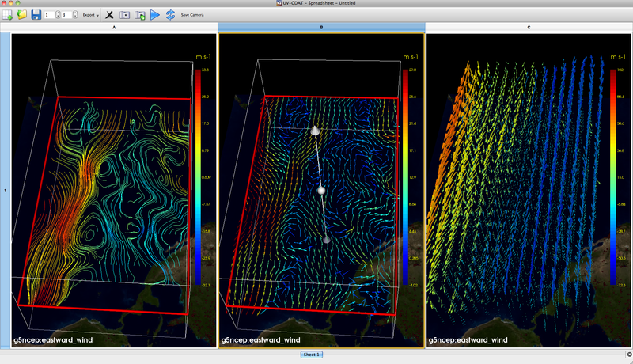Save the spreadsheet with the floppy disk icon
This screenshot has height=364, width=633.
pyautogui.click(x=35, y=14)
